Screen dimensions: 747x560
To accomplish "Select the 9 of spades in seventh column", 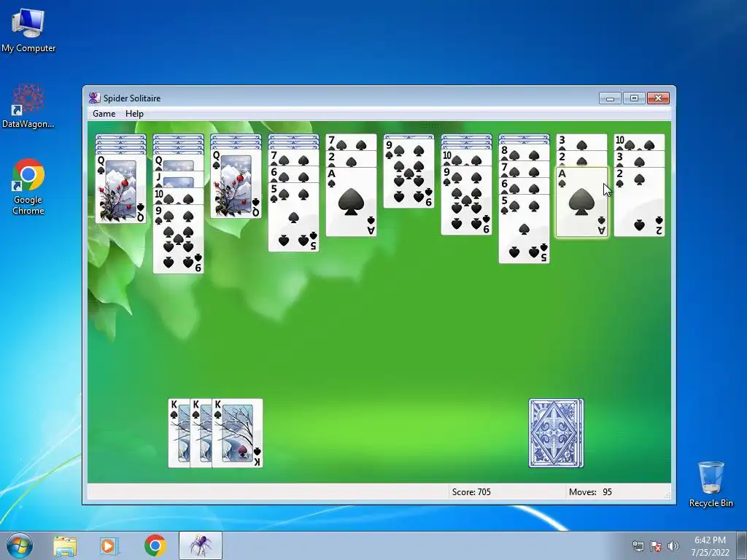I will [466, 201].
